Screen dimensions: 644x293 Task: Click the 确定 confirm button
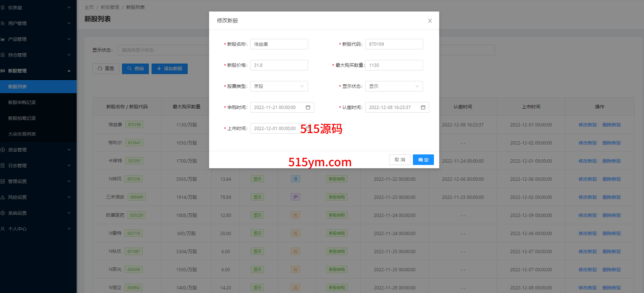coord(423,160)
